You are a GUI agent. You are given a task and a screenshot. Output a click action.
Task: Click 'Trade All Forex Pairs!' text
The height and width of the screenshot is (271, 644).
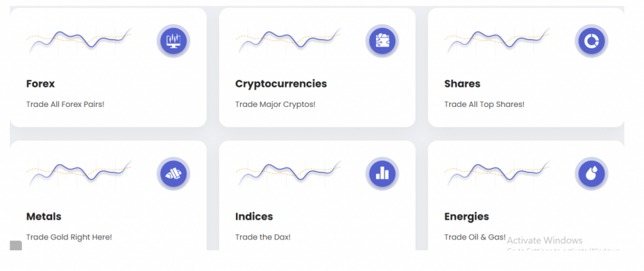pos(65,104)
